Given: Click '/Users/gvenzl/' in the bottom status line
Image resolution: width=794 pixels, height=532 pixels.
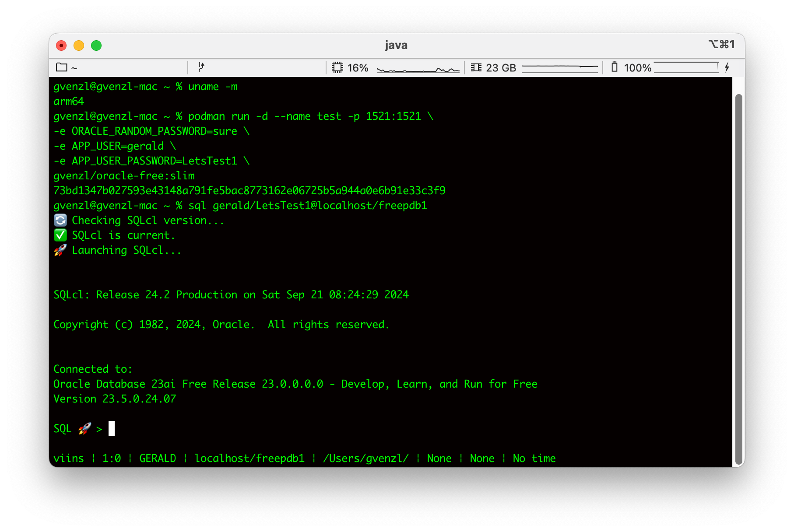Looking at the screenshot, I should (x=366, y=458).
